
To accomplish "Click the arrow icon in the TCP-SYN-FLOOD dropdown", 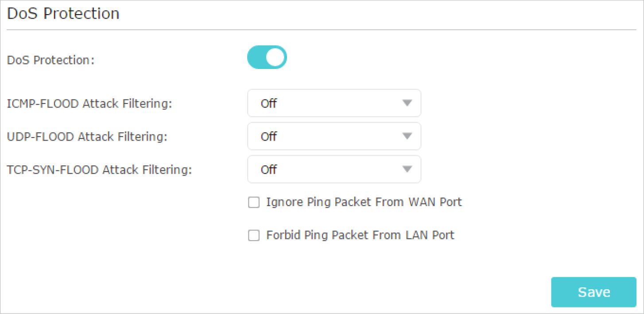I will click(407, 169).
